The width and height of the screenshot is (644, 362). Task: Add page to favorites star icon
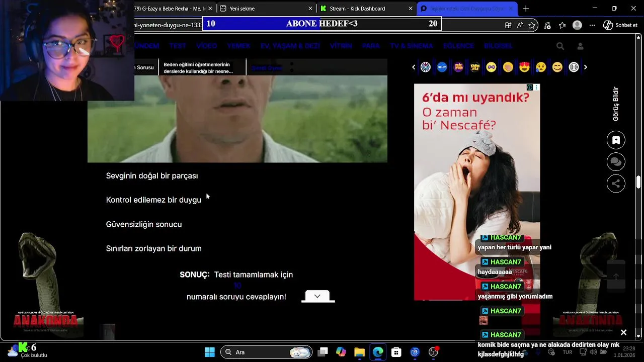click(x=532, y=25)
